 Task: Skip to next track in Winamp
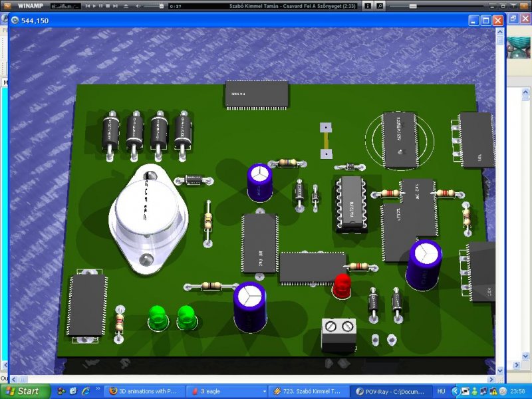pos(115,6)
